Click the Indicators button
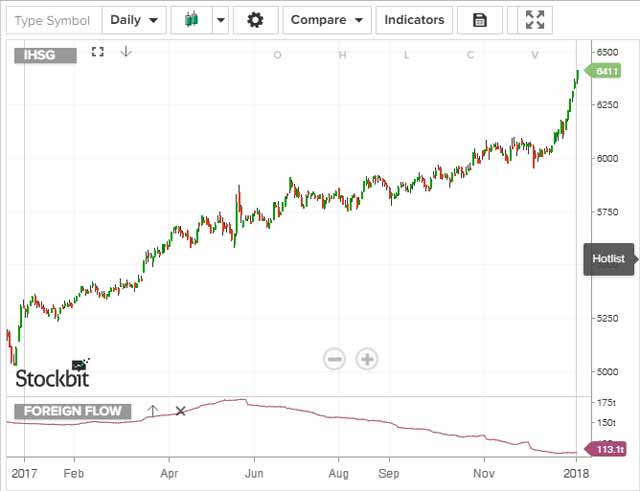Image resolution: width=640 pixels, height=491 pixels. point(414,20)
